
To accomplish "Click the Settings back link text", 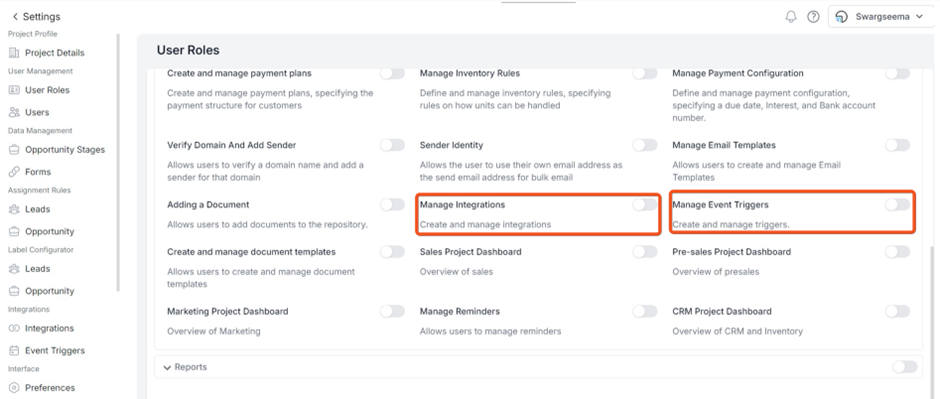I will pos(41,17).
